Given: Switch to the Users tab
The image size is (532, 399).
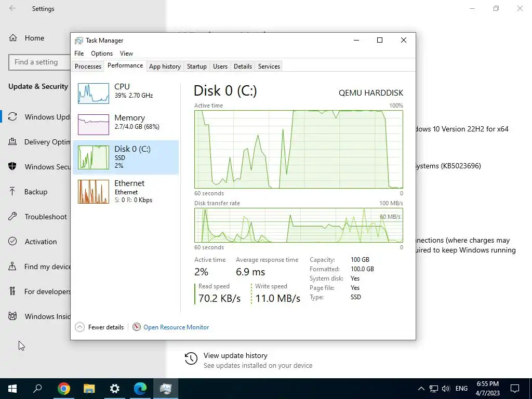Looking at the screenshot, I should click(x=220, y=66).
